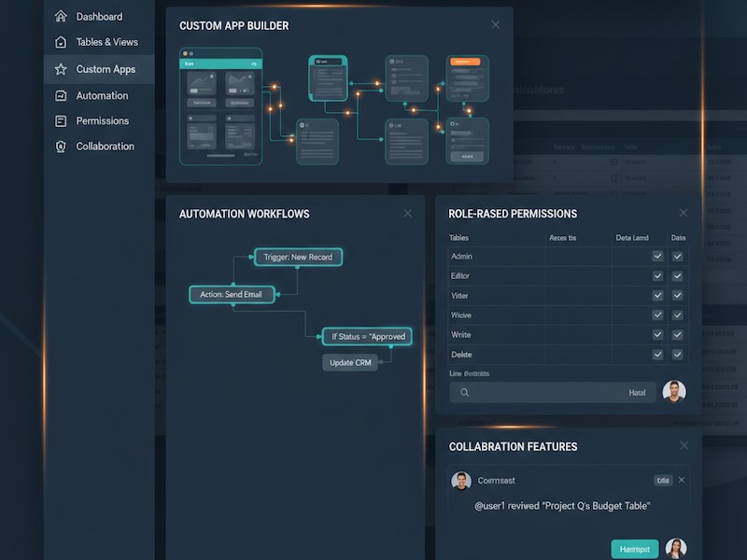Click the teal Herropst button
Image resolution: width=747 pixels, height=560 pixels.
click(635, 549)
